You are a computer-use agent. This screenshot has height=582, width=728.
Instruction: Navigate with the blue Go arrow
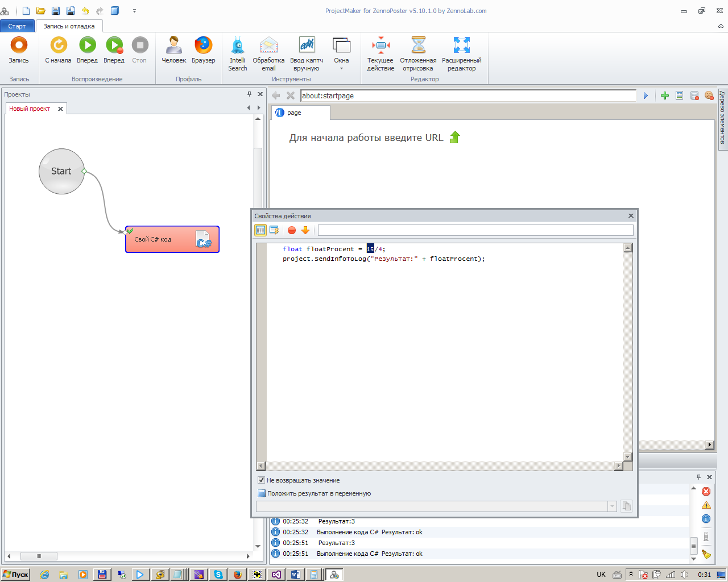646,95
